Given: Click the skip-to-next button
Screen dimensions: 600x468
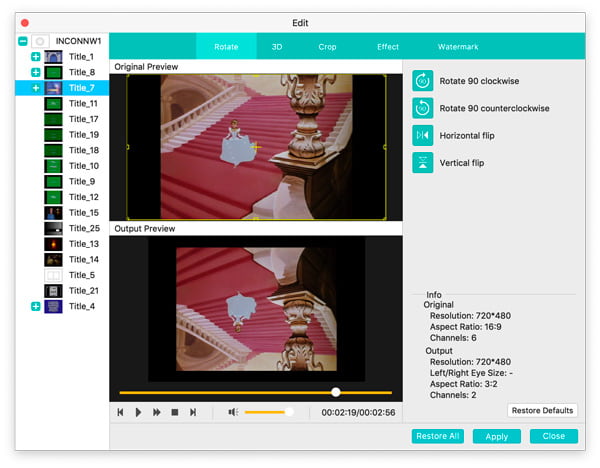Looking at the screenshot, I should 193,412.
